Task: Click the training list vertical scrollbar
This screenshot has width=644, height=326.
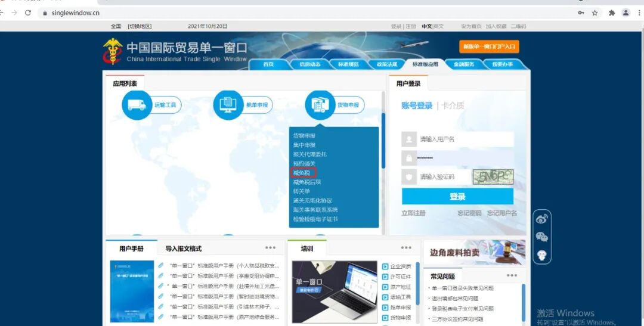Action: tap(417, 283)
